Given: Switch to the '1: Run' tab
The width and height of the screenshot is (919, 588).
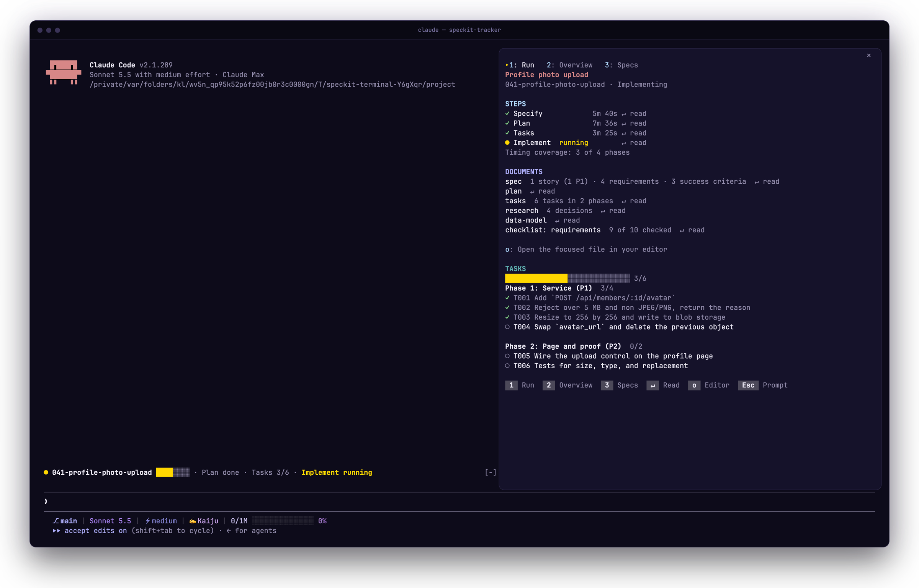Looking at the screenshot, I should [x=520, y=65].
